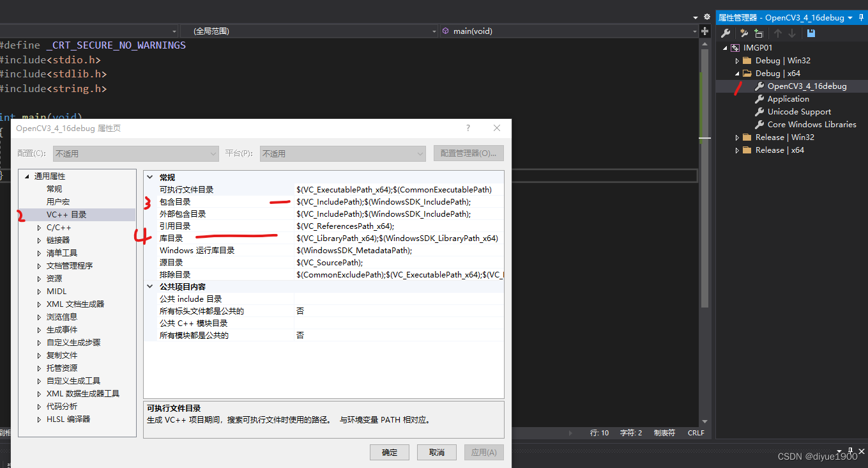Click the editor split window icon
Screen dimensions: 868x468
click(705, 31)
